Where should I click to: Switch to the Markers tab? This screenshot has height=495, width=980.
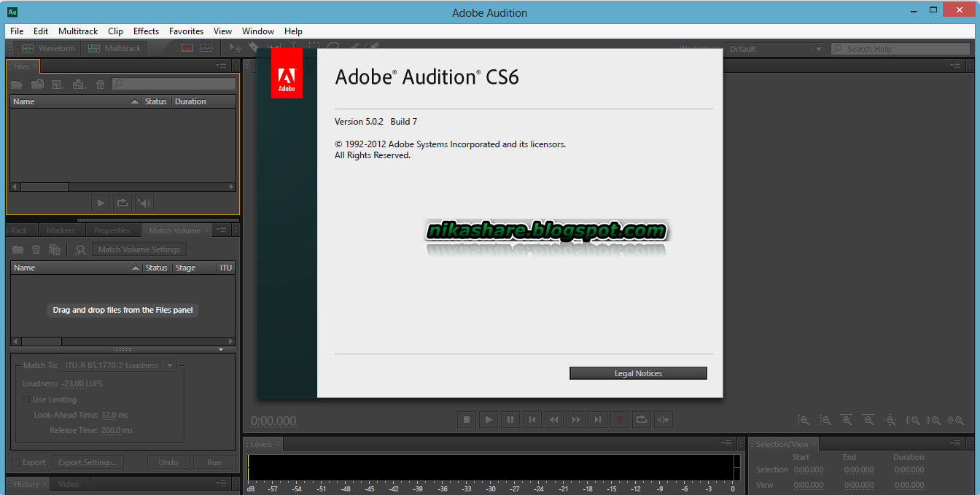point(61,230)
